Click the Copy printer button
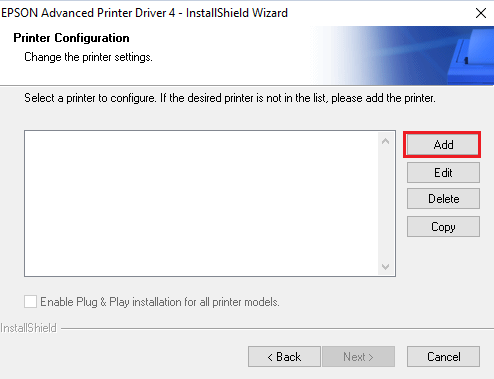This screenshot has width=494, height=379. [x=443, y=227]
